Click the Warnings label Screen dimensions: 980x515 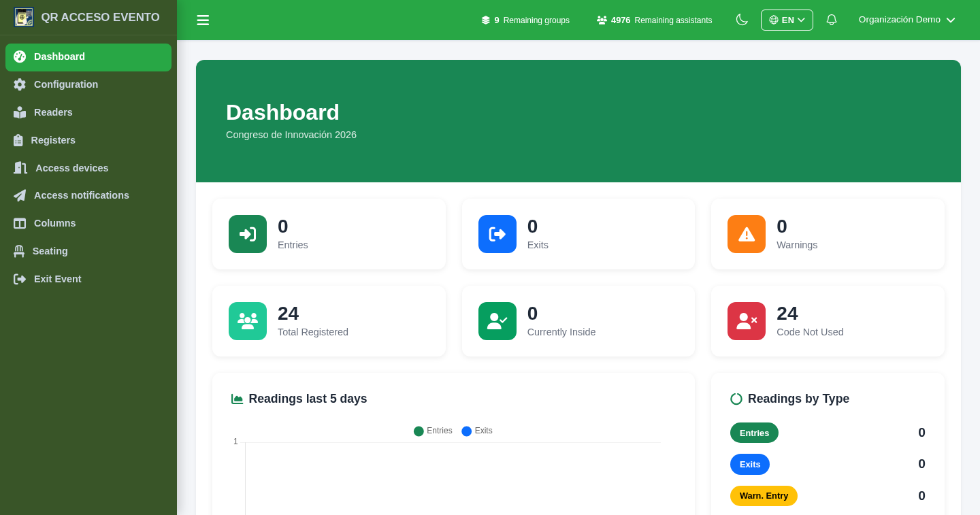(x=797, y=245)
